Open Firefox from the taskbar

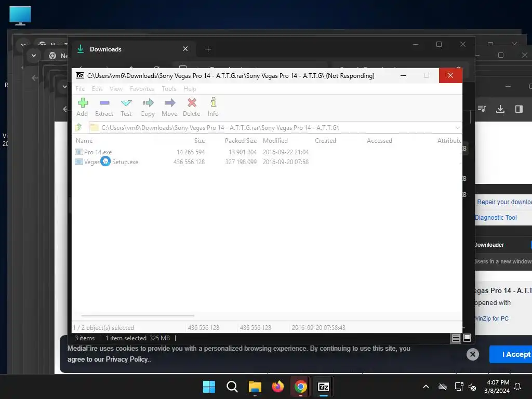tap(278, 387)
